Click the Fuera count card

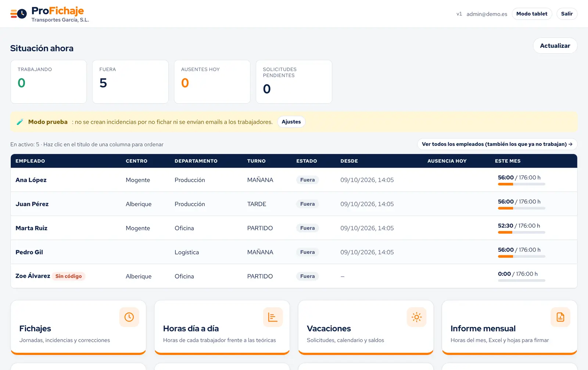tap(130, 82)
